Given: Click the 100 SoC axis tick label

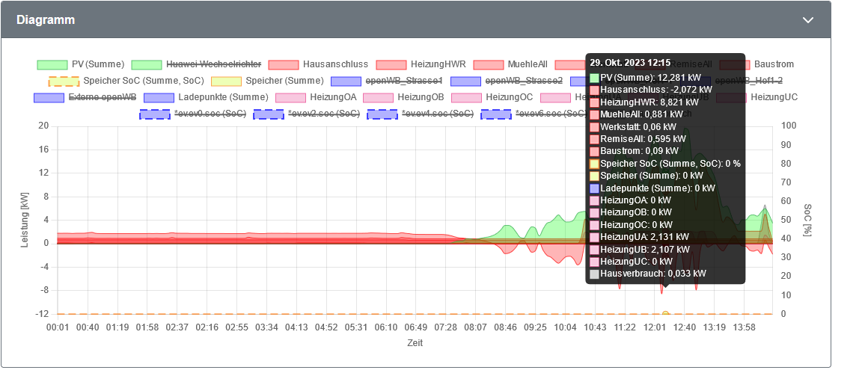Looking at the screenshot, I should [x=788, y=126].
